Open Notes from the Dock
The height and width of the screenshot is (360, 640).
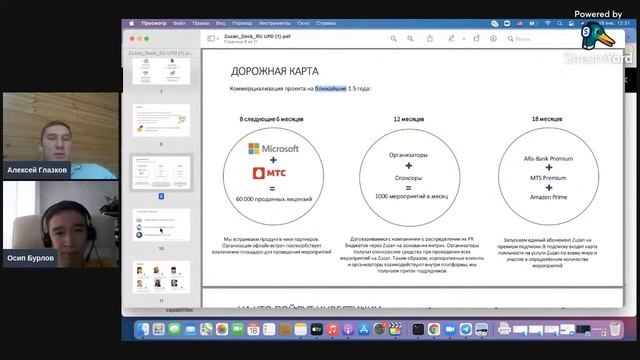(300, 329)
